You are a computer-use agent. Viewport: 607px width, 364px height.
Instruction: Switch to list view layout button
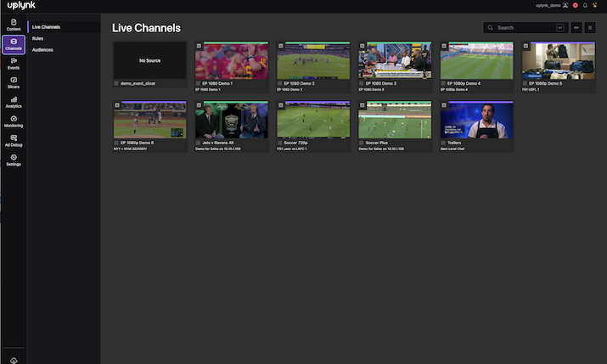(x=590, y=28)
